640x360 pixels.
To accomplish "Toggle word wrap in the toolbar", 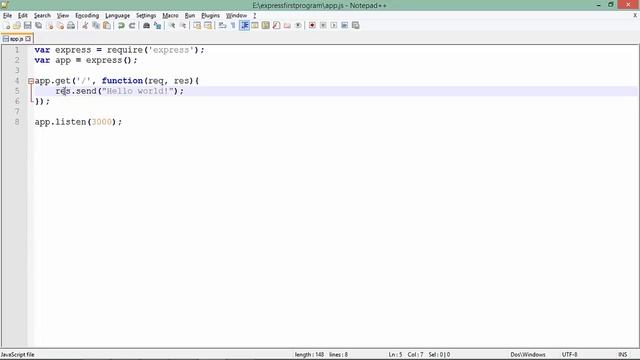I will click(222, 25).
